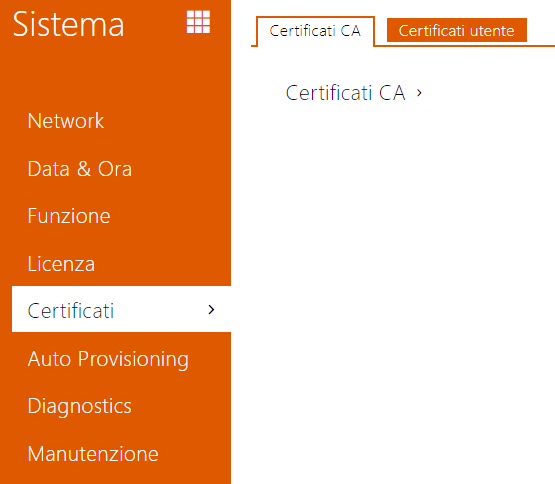Select the Certificati CA tab
This screenshot has width=555, height=484.
pyautogui.click(x=315, y=31)
